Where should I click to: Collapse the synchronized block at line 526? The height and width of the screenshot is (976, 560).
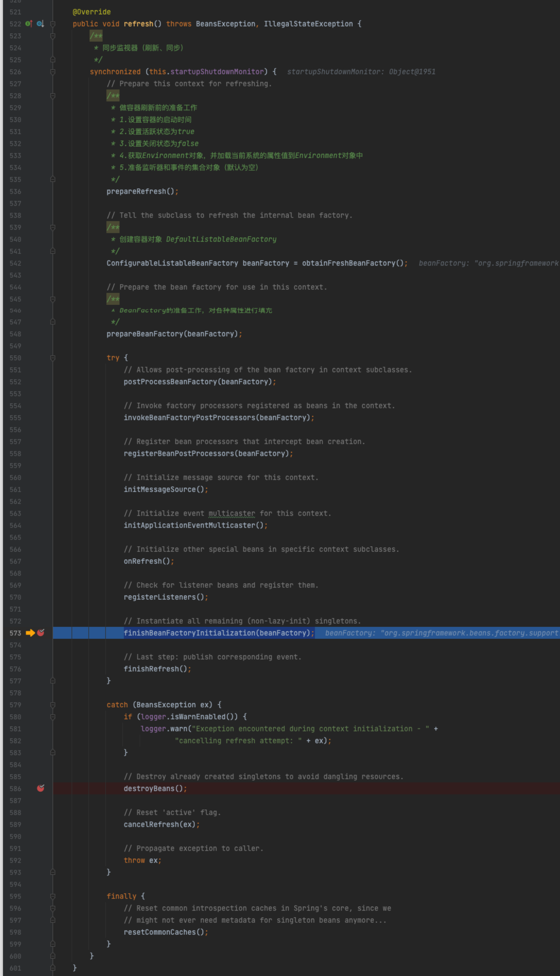click(x=53, y=72)
